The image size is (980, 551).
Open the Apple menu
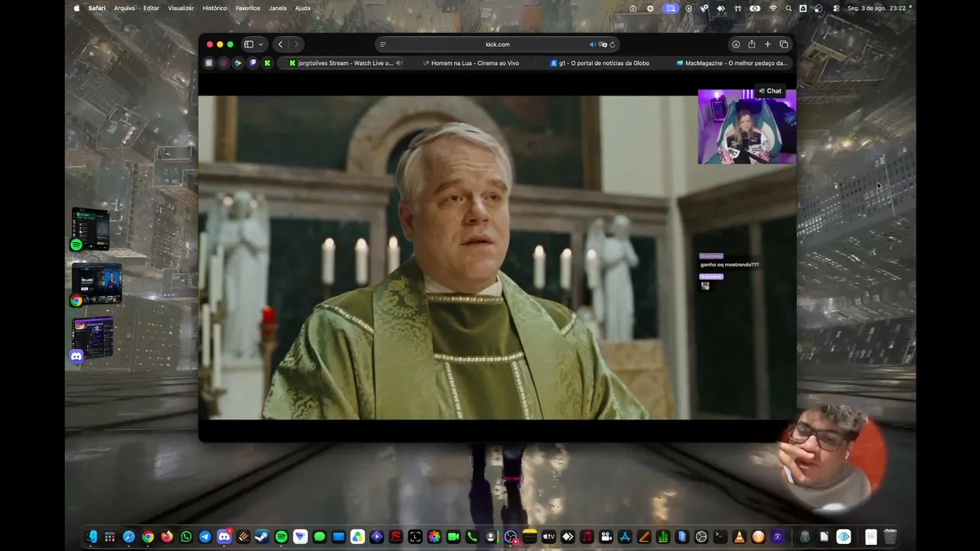point(77,8)
